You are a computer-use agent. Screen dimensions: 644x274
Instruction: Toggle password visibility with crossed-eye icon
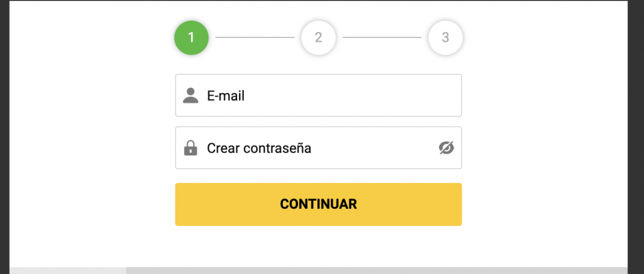[447, 147]
